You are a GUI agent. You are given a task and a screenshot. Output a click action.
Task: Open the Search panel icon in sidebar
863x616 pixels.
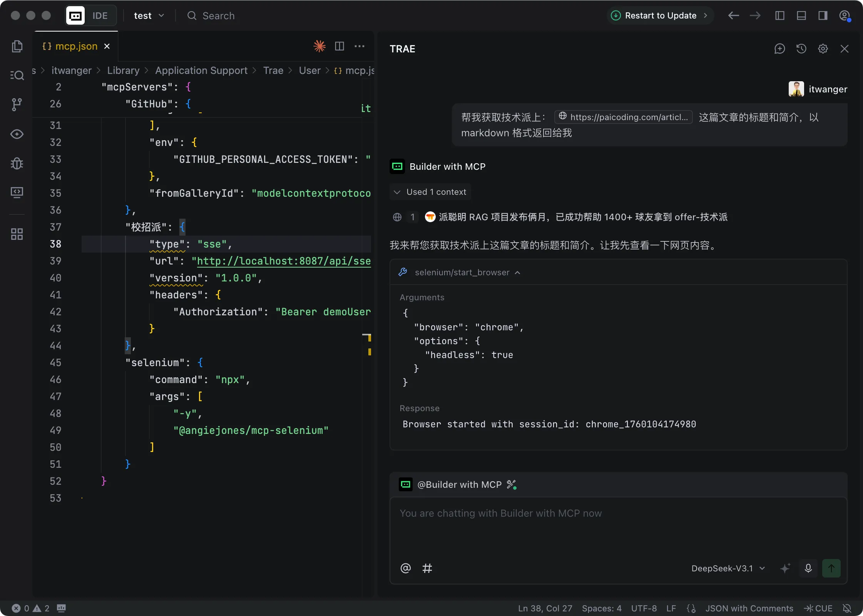[17, 75]
